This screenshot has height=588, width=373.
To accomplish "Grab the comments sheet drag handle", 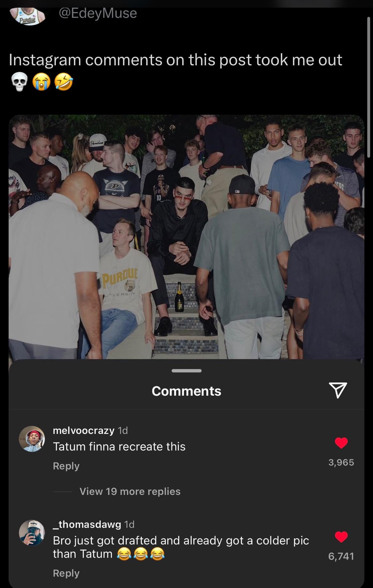I will point(186,371).
